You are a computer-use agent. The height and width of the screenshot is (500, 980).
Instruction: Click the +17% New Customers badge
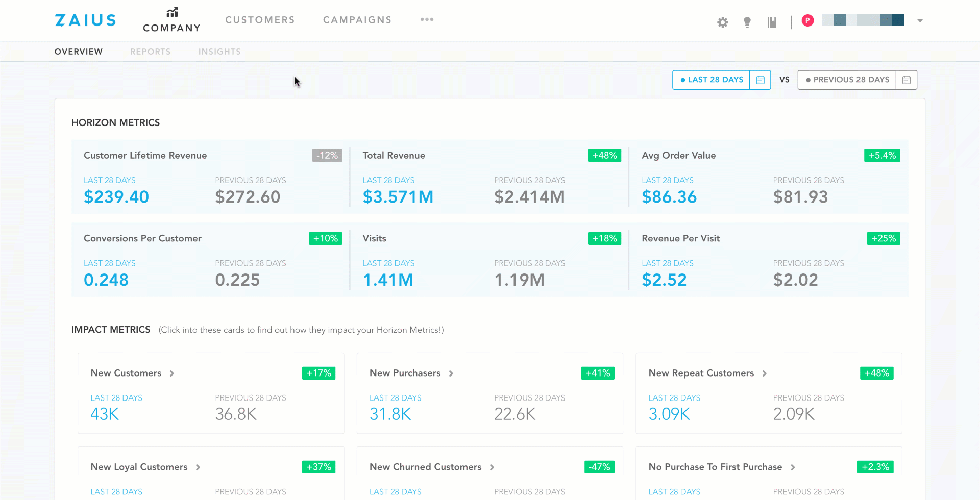[318, 373]
